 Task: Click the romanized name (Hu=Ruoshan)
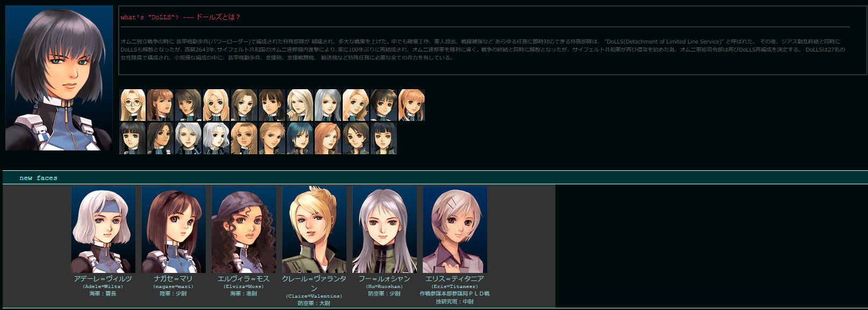385,287
